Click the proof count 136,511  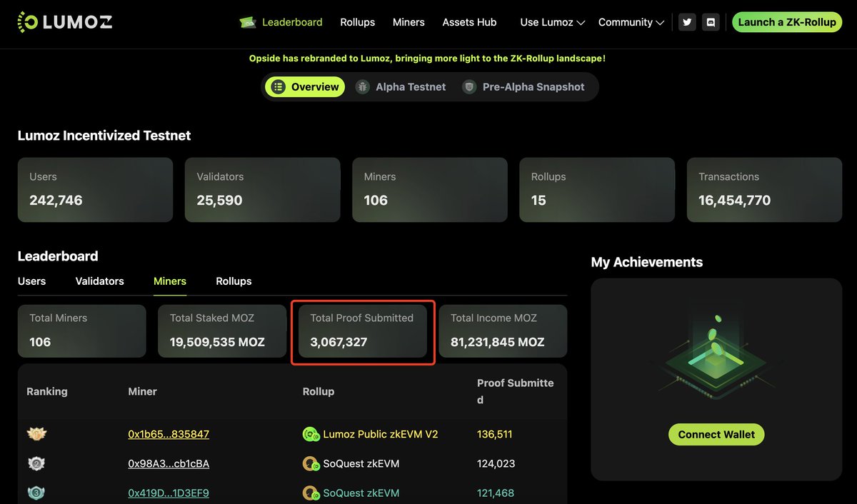(494, 434)
